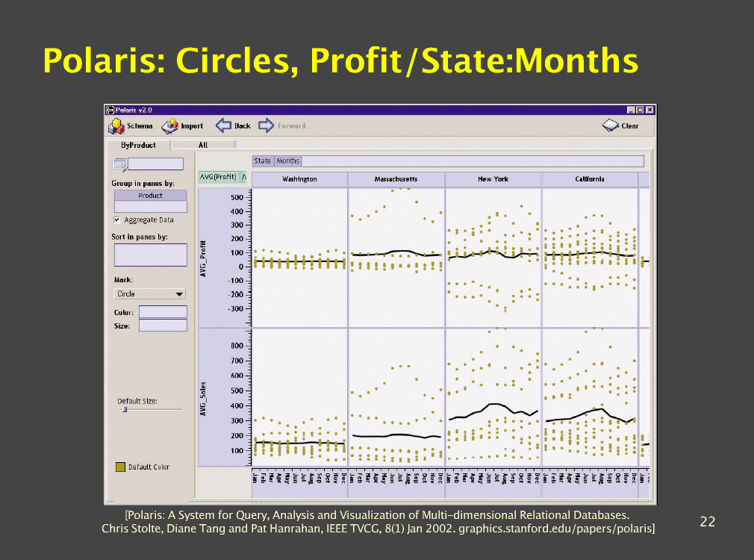Switch to the ByProduct tab
754x560 pixels.
138,145
